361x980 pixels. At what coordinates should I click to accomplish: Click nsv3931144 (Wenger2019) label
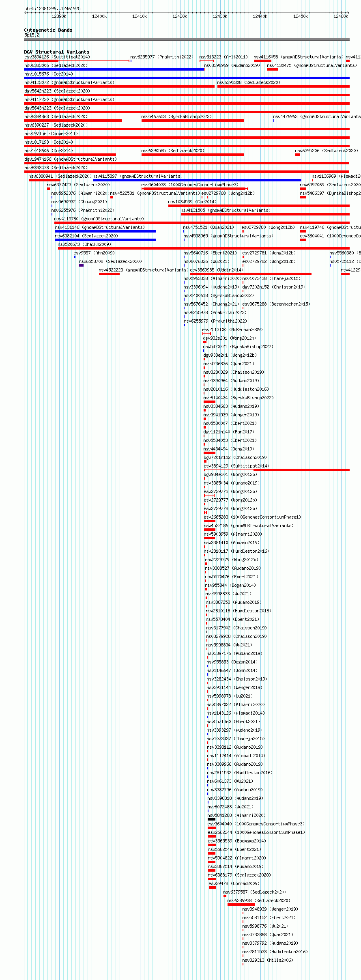(234, 687)
